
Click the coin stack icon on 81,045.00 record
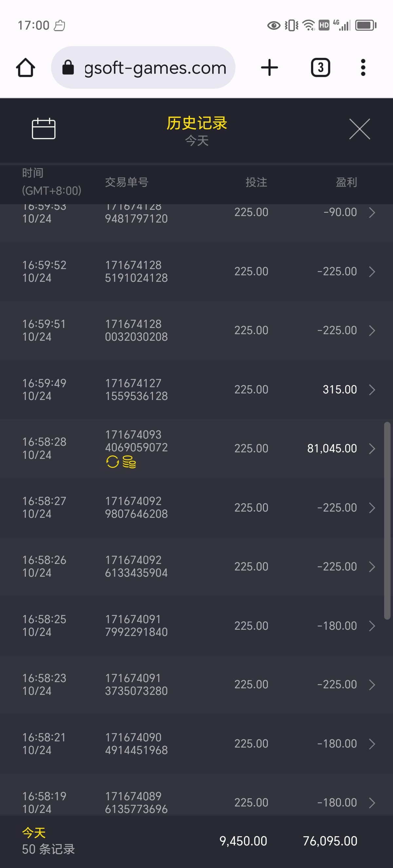(x=129, y=461)
